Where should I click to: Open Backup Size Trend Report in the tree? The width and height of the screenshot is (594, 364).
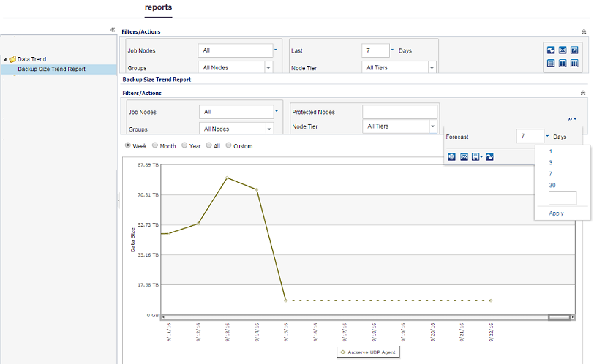pyautogui.click(x=51, y=69)
